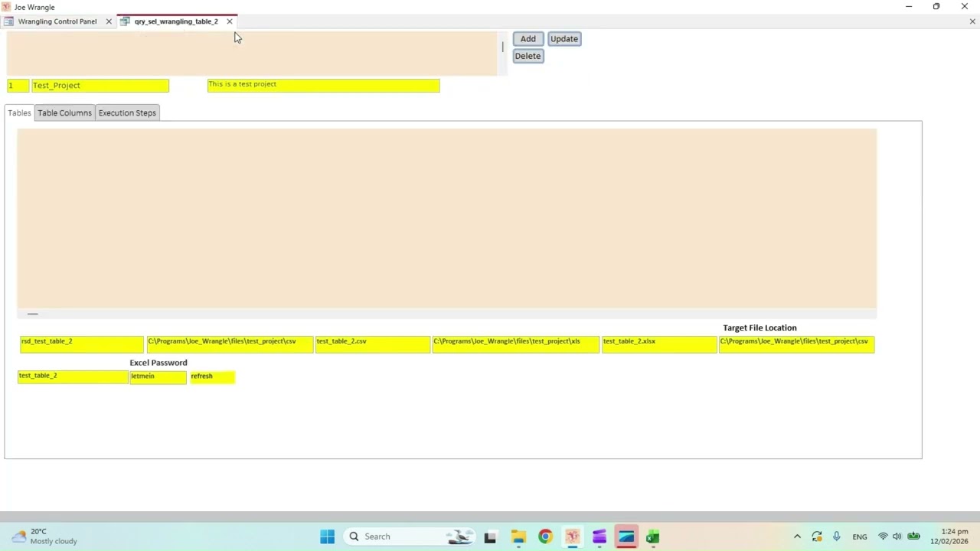Click the Target File Location path field
980x551 pixels.
tap(796, 344)
